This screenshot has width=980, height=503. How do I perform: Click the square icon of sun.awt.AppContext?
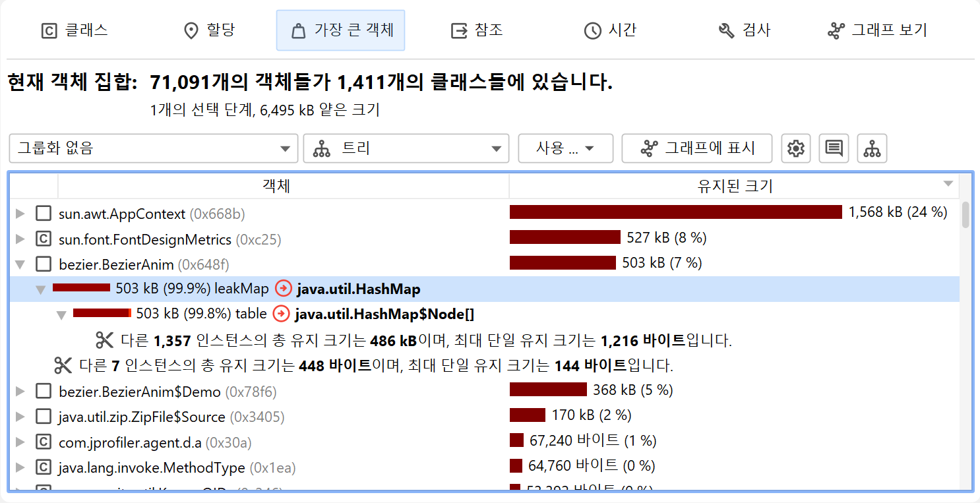point(44,213)
